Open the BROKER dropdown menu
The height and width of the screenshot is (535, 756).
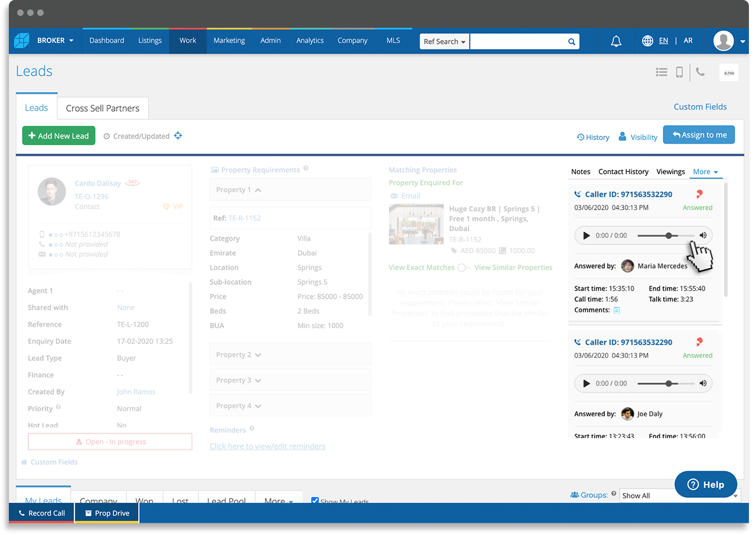(x=55, y=41)
